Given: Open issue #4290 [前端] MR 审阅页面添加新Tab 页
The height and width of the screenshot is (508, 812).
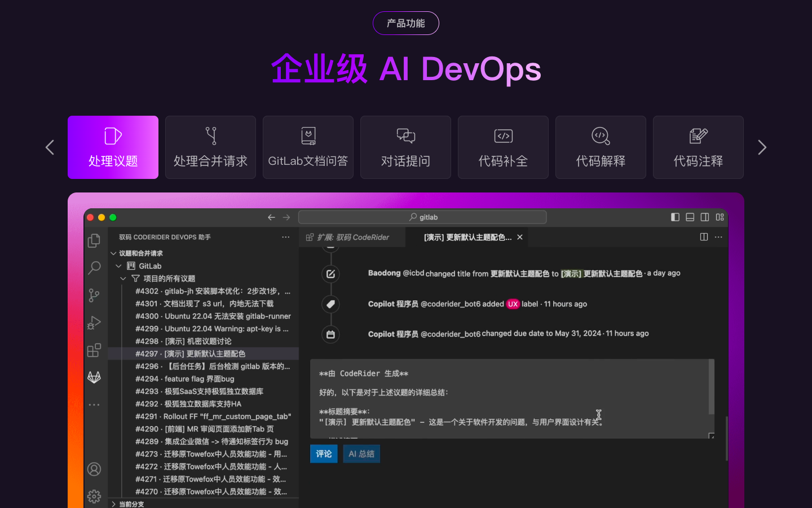Looking at the screenshot, I should (204, 429).
